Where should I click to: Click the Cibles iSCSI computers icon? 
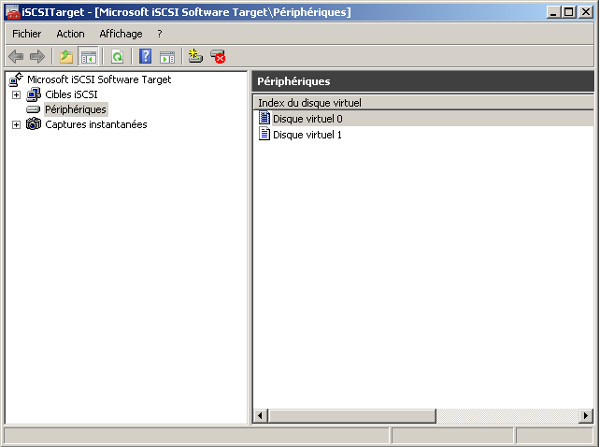[x=34, y=95]
